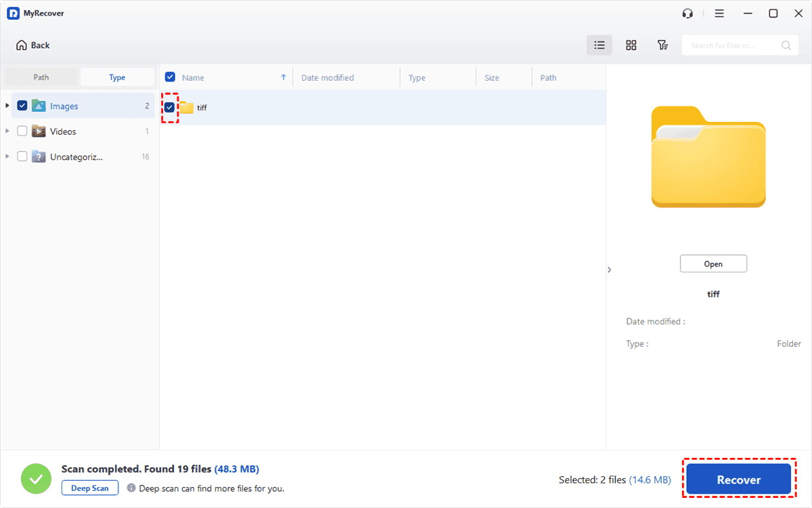Switch to grid thumbnail view
This screenshot has height=508, width=812.
[631, 45]
